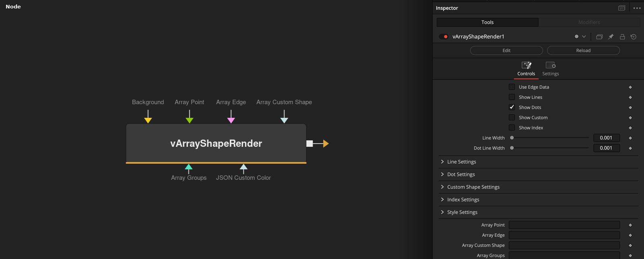
Task: Click keyframe diamond for Show Index
Action: point(630,128)
